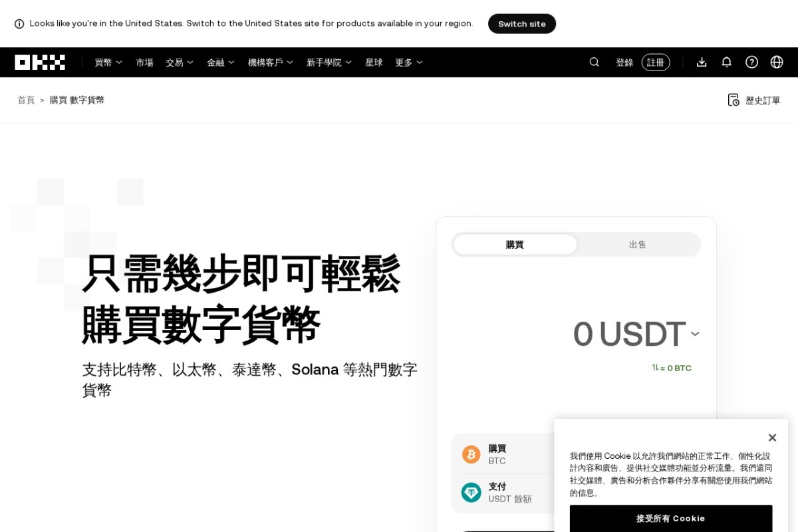Expand the 買幣 menu
This screenshot has height=532, width=798.
(108, 63)
